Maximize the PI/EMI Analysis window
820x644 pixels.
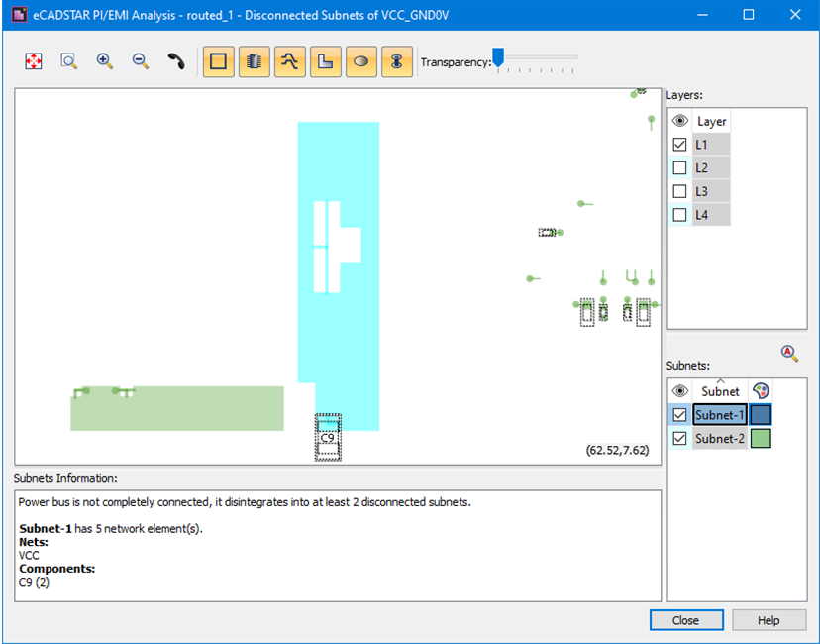749,15
